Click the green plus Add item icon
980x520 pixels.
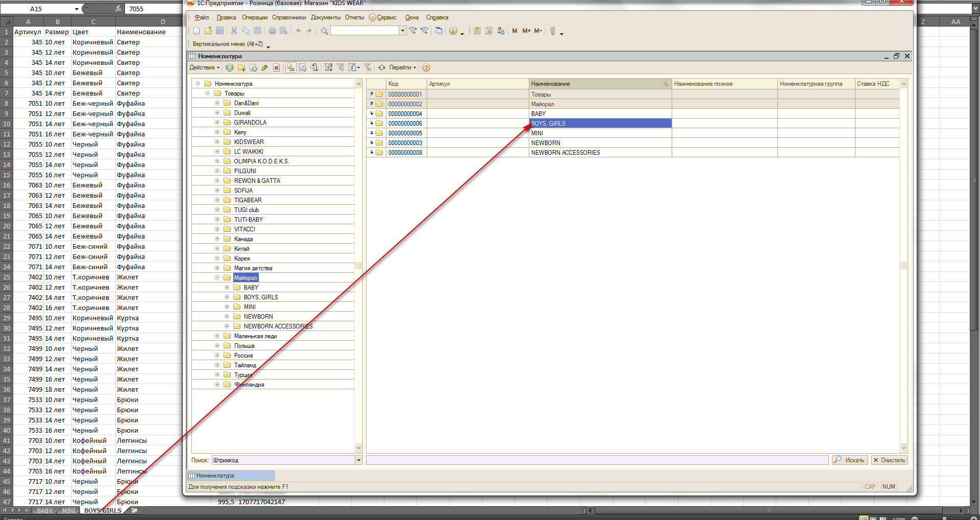click(230, 67)
